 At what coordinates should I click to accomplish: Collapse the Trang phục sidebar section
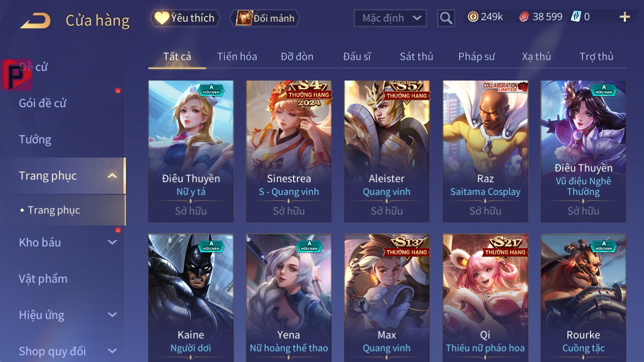point(112,176)
